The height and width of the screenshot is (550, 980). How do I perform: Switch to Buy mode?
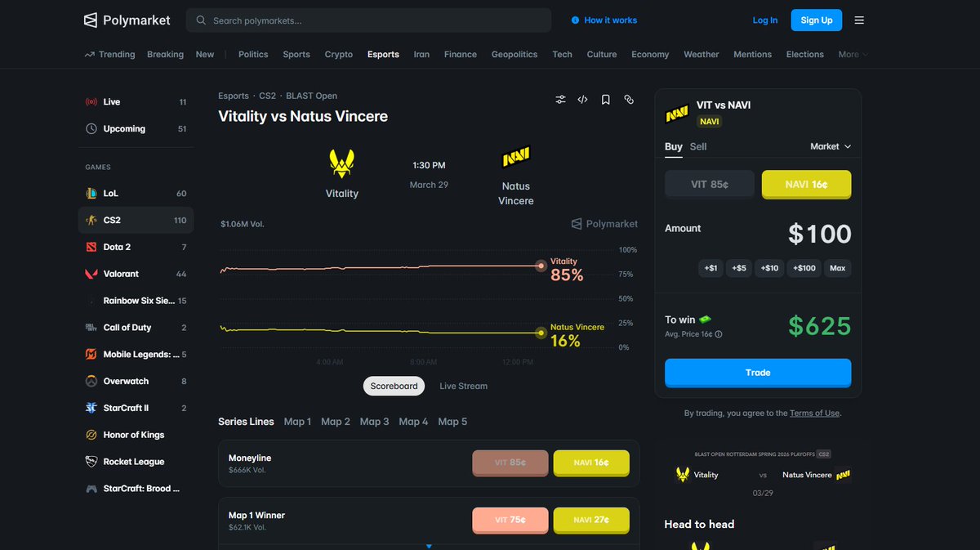pyautogui.click(x=674, y=146)
